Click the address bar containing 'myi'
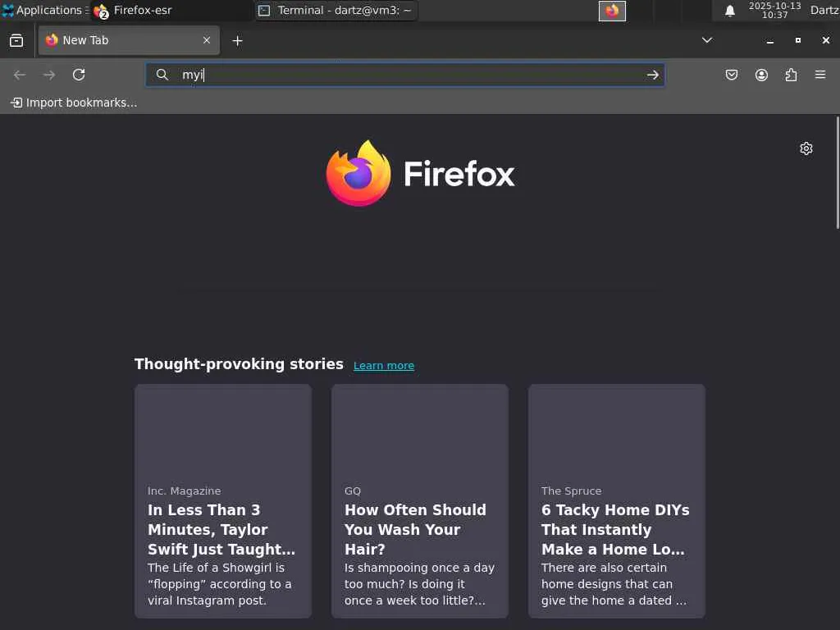This screenshot has width=840, height=630. [405, 75]
